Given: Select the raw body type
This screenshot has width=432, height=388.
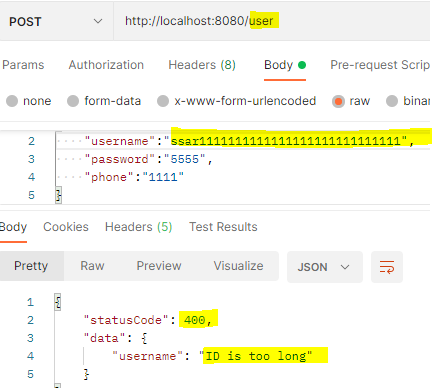Looking at the screenshot, I should [351, 101].
